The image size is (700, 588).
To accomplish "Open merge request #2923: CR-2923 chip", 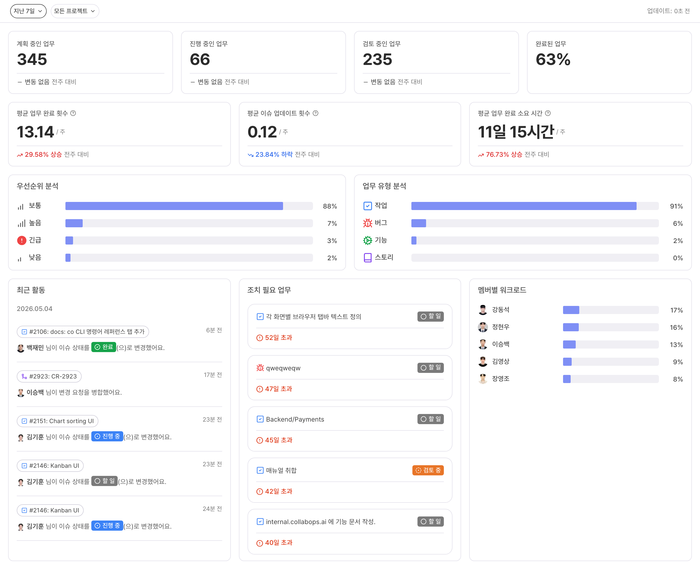I will click(x=49, y=376).
